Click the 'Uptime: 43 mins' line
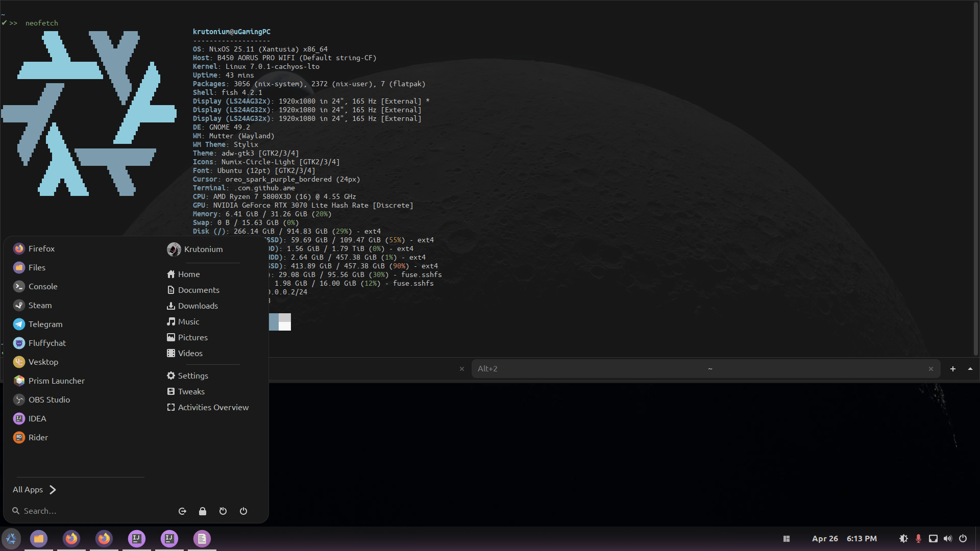This screenshot has width=980, height=551. 224,75
